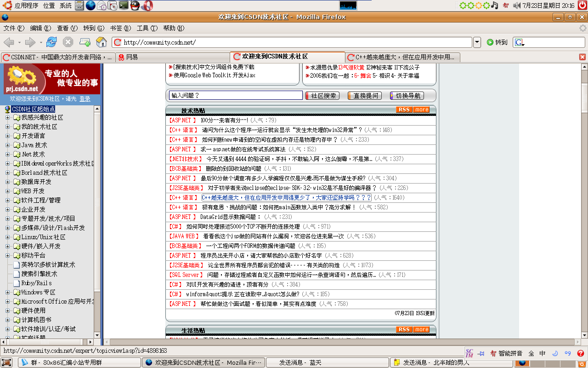Open the back button history dropdown

tap(19, 43)
